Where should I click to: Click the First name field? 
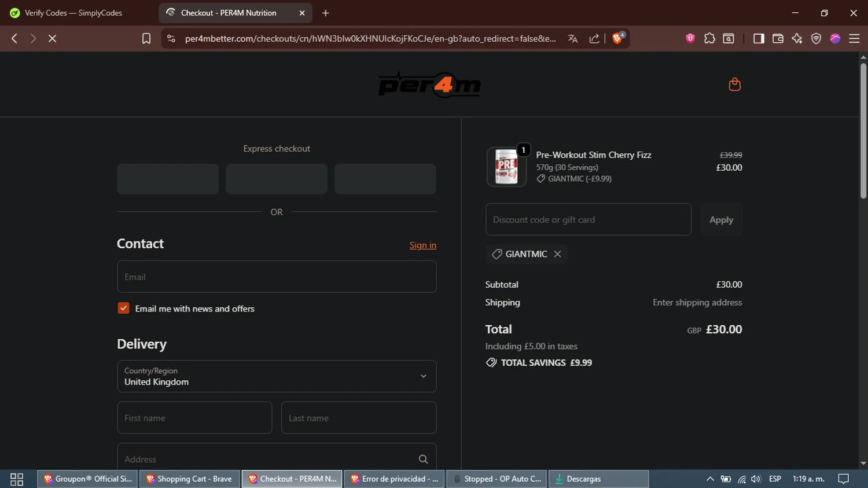[194, 418]
